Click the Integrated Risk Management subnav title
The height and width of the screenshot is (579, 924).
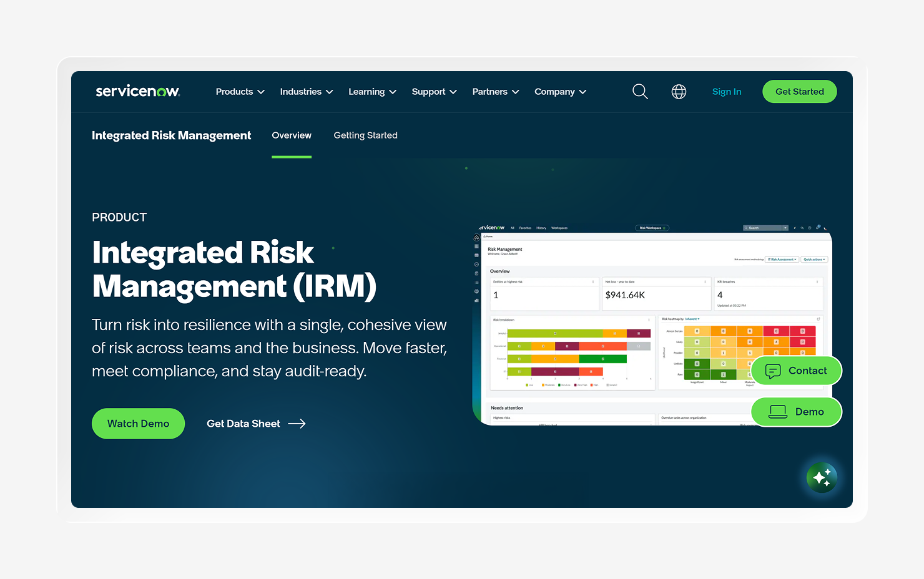171,135
